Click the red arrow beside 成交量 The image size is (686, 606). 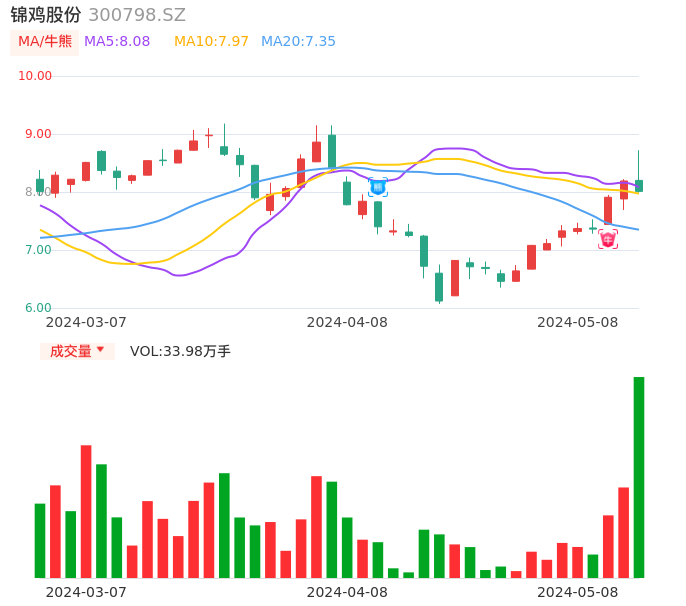click(100, 350)
